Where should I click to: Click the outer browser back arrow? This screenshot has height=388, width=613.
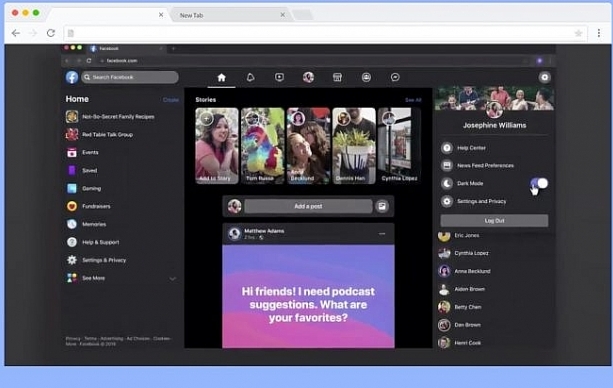click(x=16, y=33)
